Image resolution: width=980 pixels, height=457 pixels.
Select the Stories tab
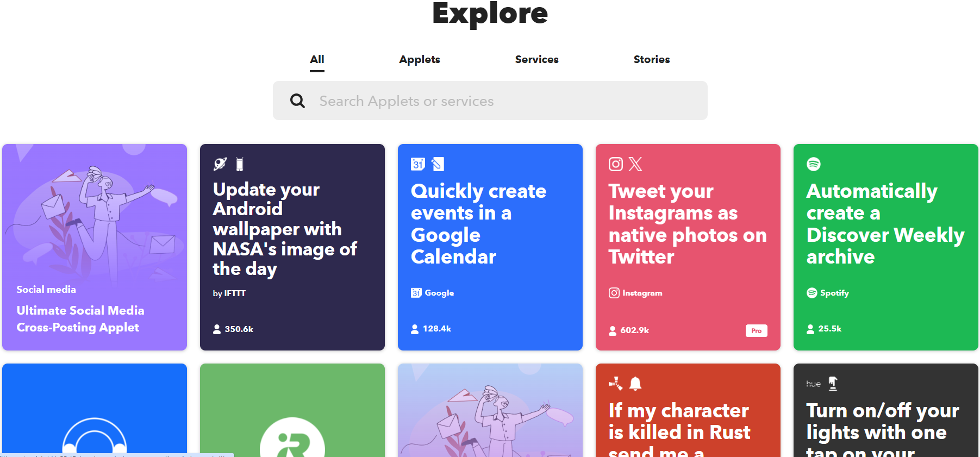651,59
